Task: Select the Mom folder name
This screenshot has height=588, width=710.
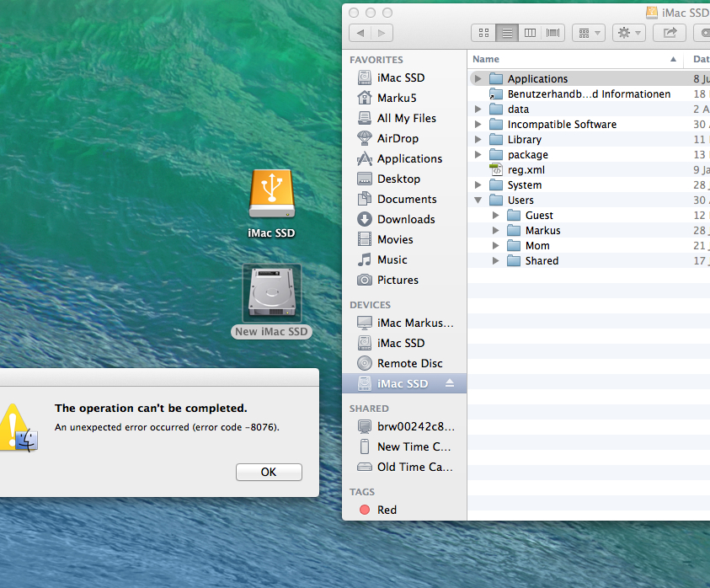Action: [537, 245]
